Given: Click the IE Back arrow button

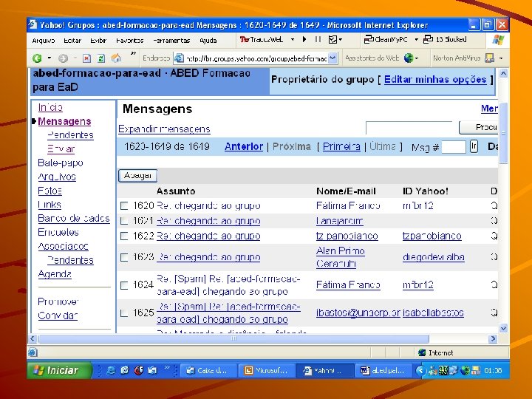Looking at the screenshot, I should [x=37, y=58].
